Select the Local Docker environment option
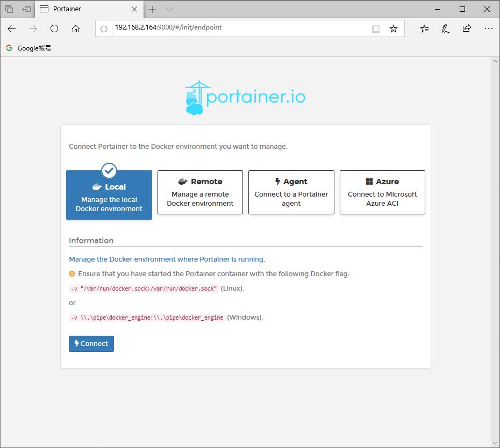500x448 pixels. [109, 196]
